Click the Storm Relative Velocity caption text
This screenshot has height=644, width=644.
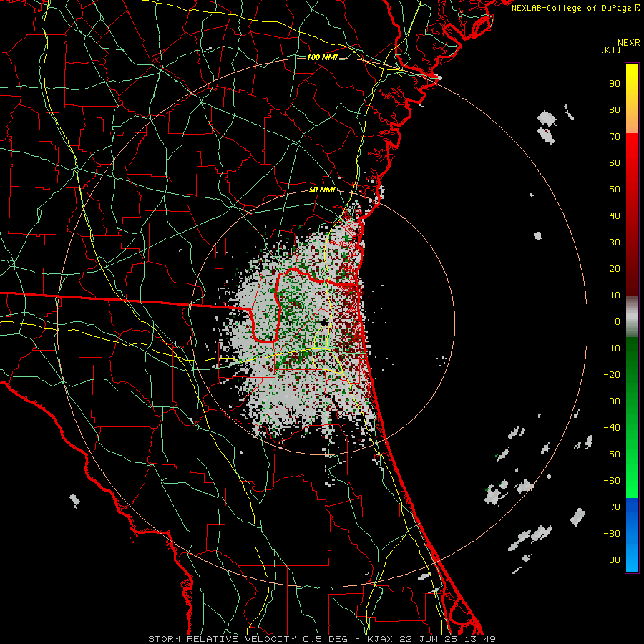click(321, 639)
